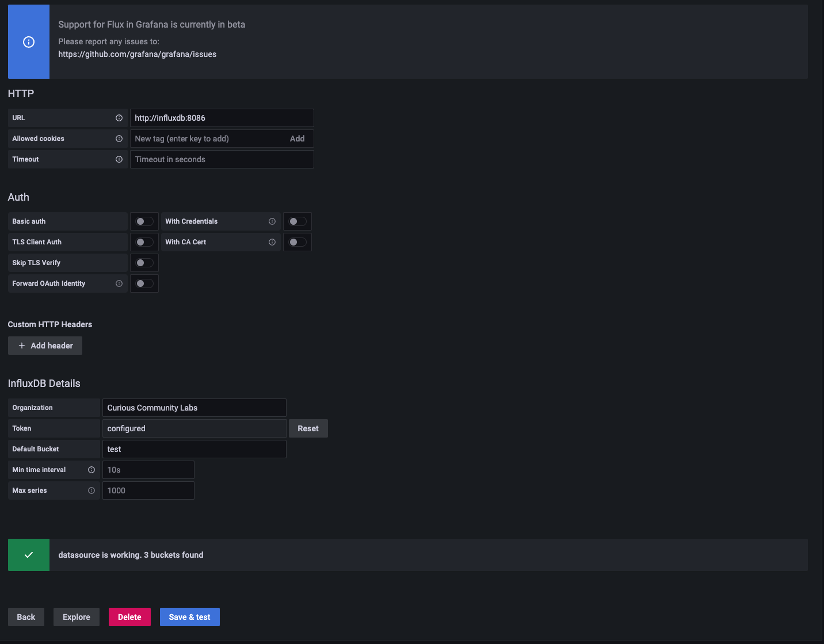Click the With CA Cert info icon
Image resolution: width=824 pixels, height=644 pixels.
[272, 242]
